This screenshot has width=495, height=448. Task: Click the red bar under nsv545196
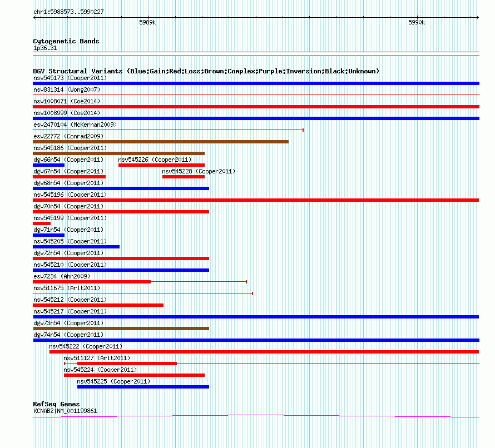click(x=256, y=200)
